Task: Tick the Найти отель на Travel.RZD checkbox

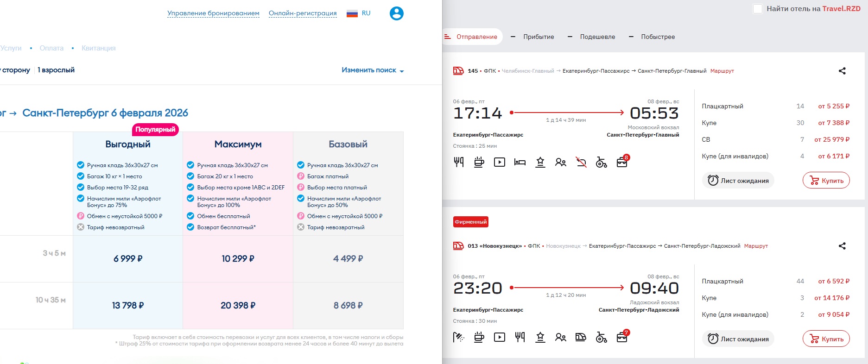Action: point(758,9)
